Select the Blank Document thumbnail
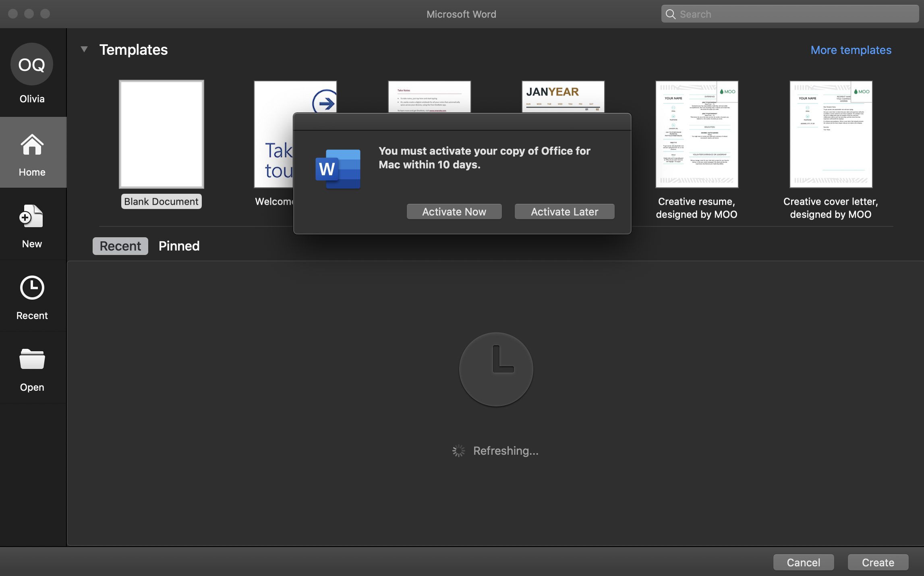The image size is (924, 576). pyautogui.click(x=162, y=134)
